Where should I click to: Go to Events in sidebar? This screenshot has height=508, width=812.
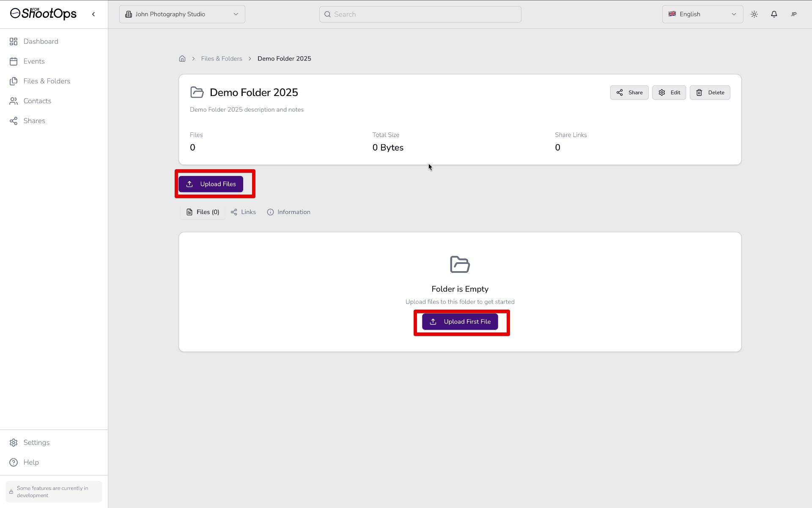pyautogui.click(x=34, y=61)
